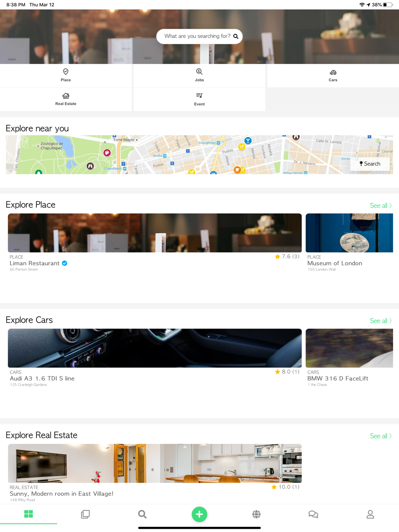Screen dimensions: 399x532
Task: Tap '60 Penton Street' address text
Action: (x=24, y=270)
